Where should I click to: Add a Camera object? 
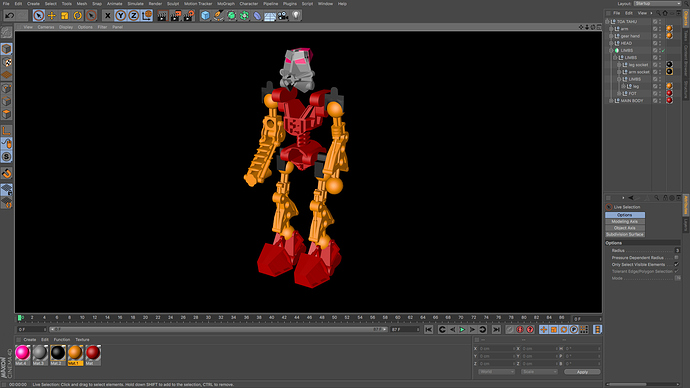(283, 16)
